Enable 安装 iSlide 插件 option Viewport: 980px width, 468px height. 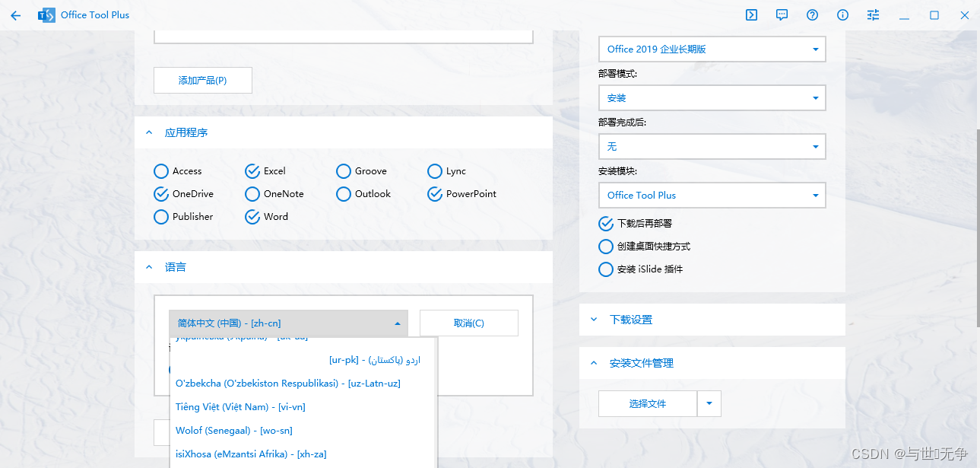641,269
